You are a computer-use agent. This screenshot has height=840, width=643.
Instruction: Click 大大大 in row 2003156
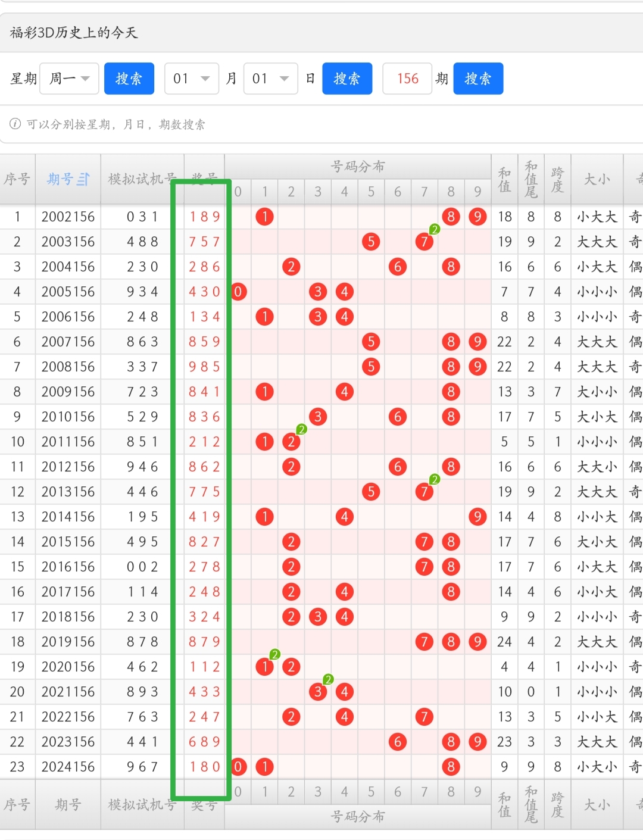[x=597, y=242]
